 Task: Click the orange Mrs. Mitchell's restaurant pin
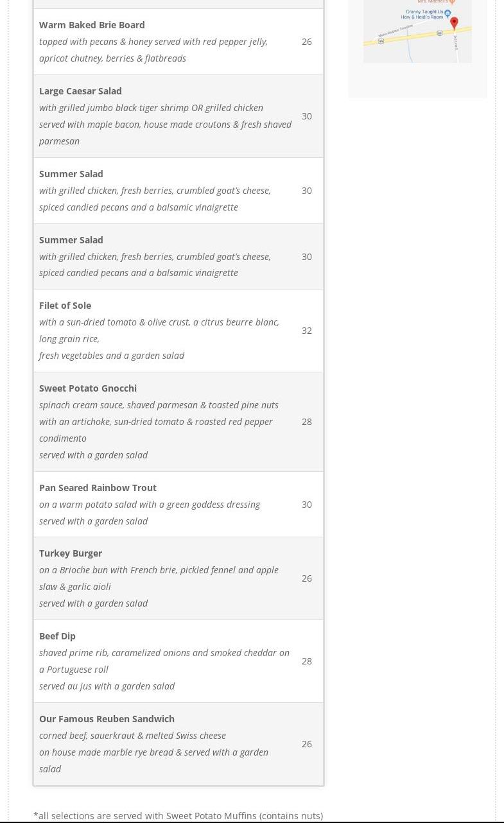pyautogui.click(x=452, y=2)
